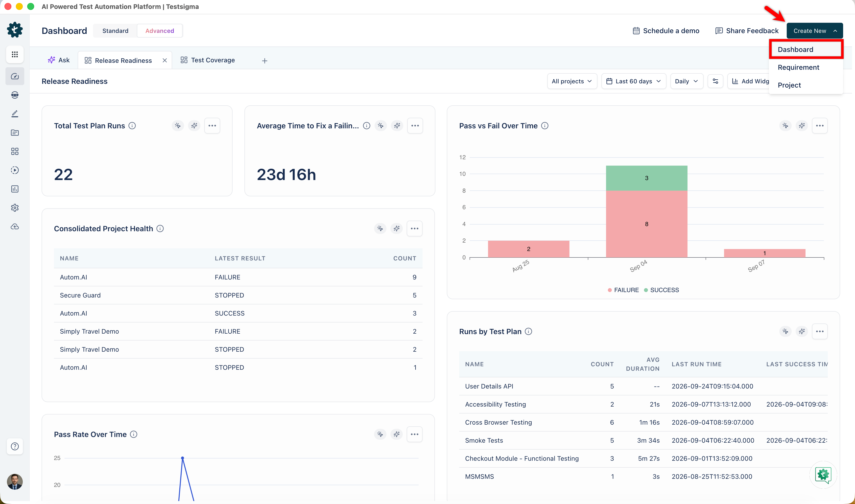Open the run results play icon in sidebar
This screenshot has height=504, width=855.
point(15,170)
